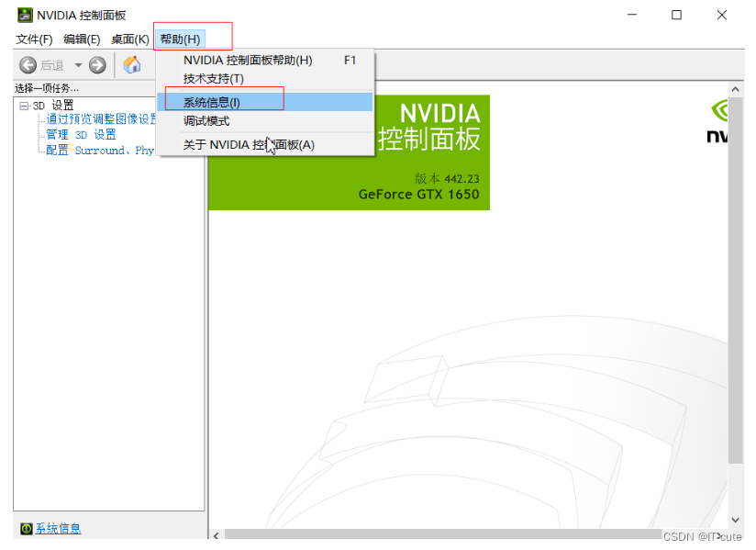
Task: Maximize the NVIDIA control panel window
Action: [676, 15]
